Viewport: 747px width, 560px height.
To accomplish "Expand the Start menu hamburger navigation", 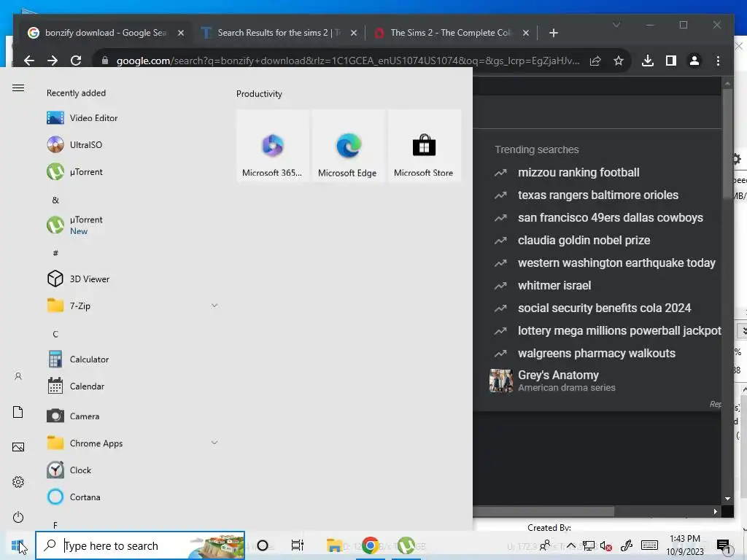I will click(x=18, y=87).
